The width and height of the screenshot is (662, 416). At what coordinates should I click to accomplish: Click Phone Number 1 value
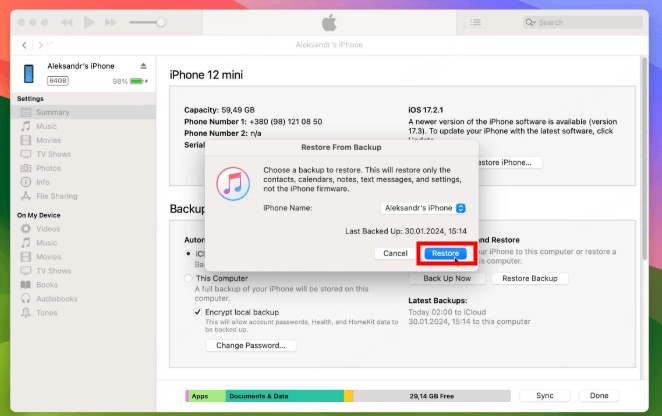coord(286,122)
